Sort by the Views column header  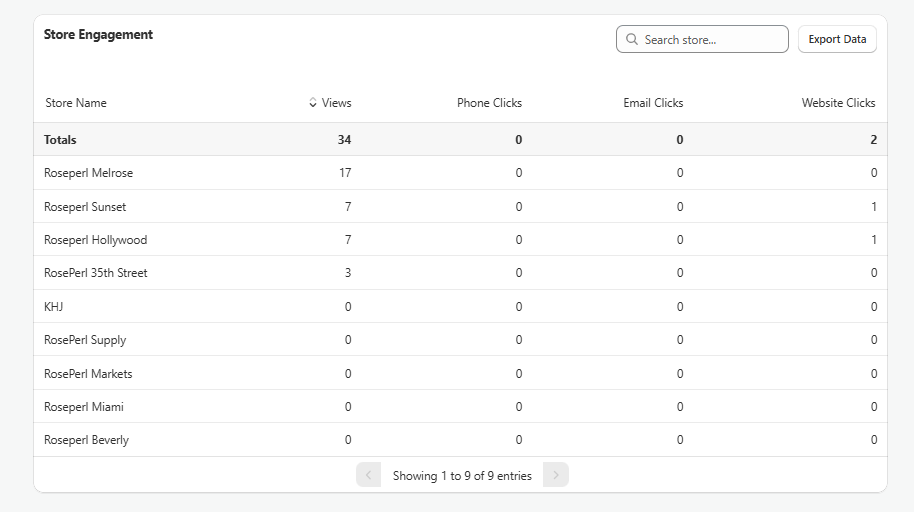point(336,103)
